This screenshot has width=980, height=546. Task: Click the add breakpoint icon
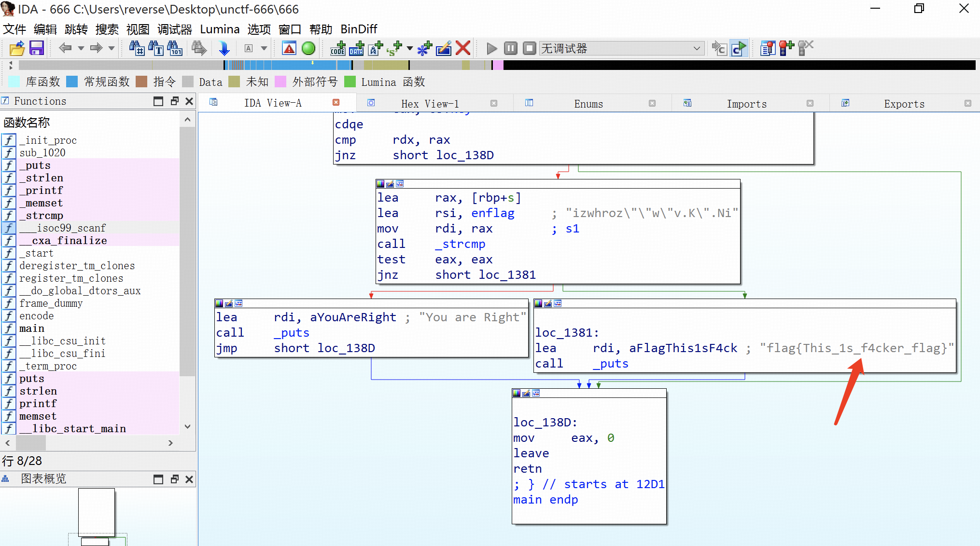pyautogui.click(x=786, y=48)
